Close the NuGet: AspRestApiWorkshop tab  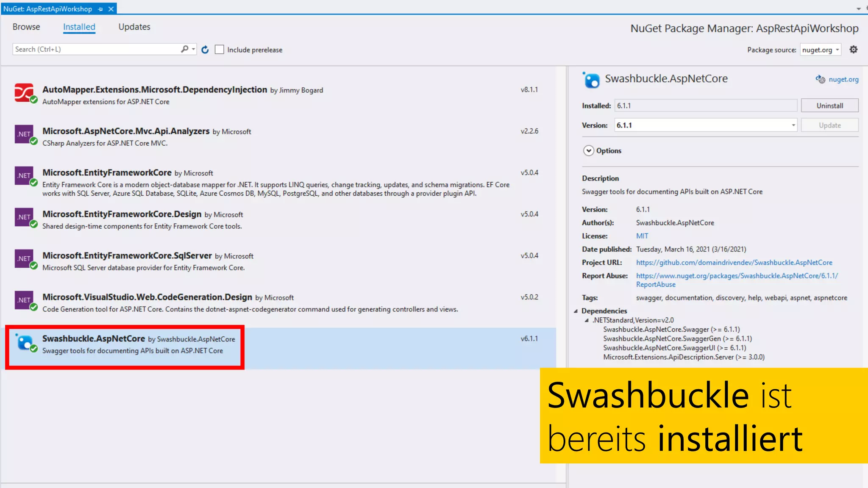coord(111,9)
